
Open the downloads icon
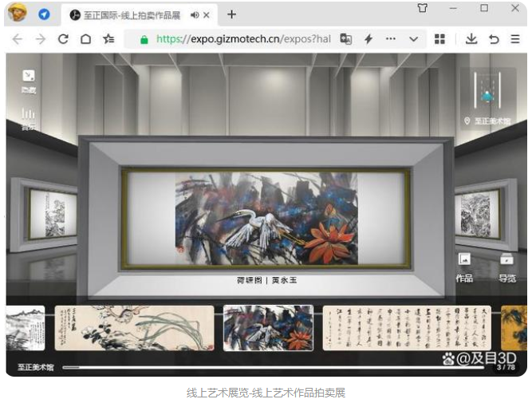(x=471, y=39)
